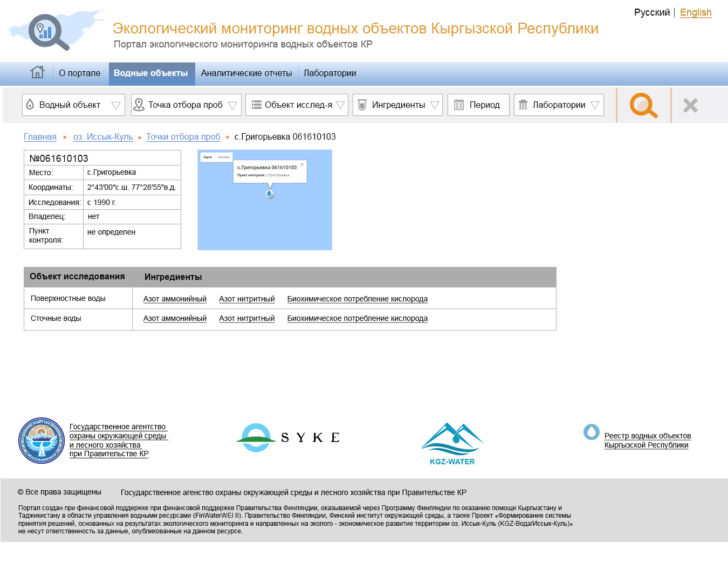This screenshot has width=728, height=563.
Task: Open the Государственное агентство footer link
Action: coord(119,440)
